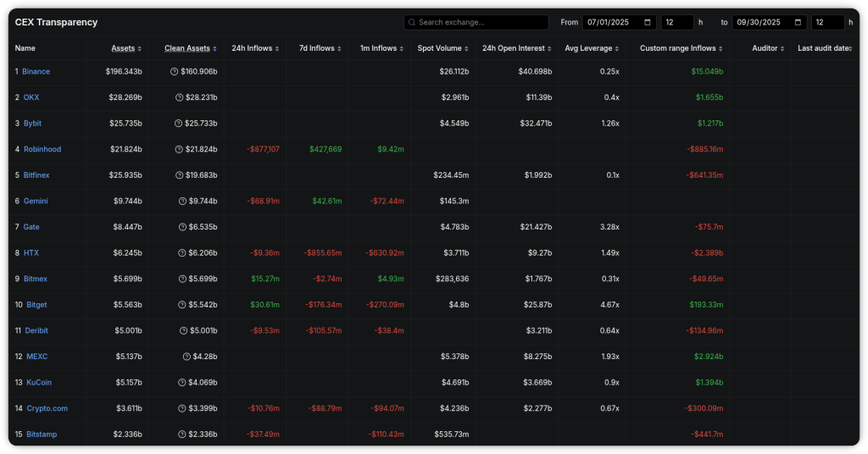868x454 pixels.
Task: Click the help icon beside Gate clean assets
Action: [182, 227]
